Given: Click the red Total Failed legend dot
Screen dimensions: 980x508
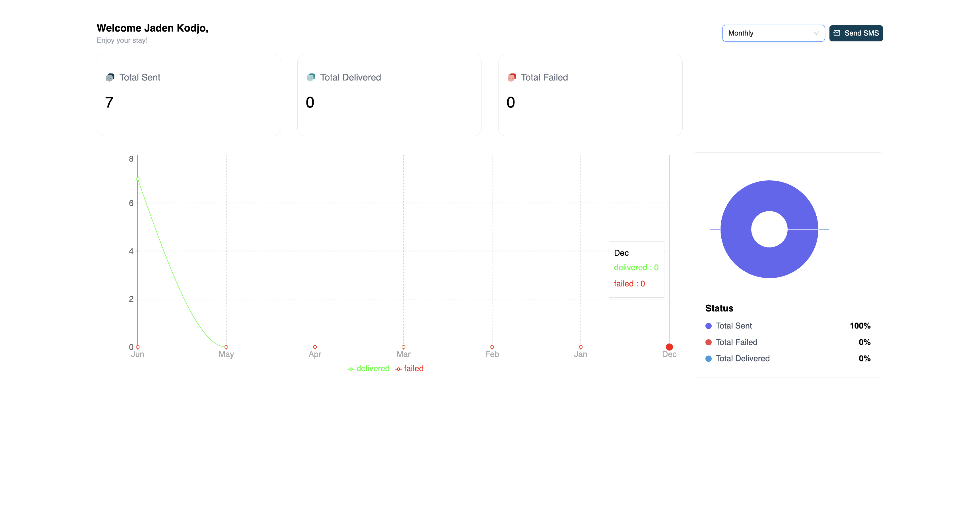Looking at the screenshot, I should click(x=708, y=342).
